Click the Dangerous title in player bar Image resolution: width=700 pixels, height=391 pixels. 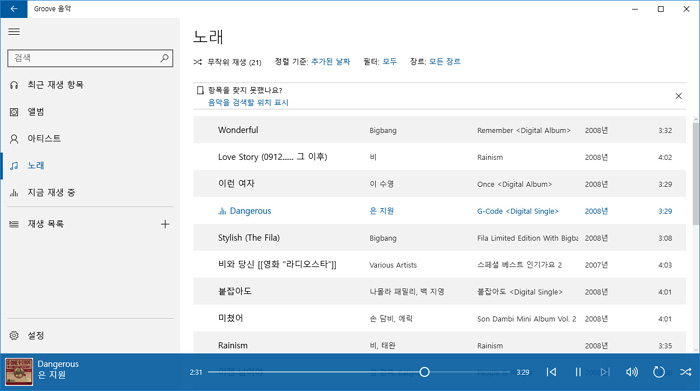coord(58,364)
